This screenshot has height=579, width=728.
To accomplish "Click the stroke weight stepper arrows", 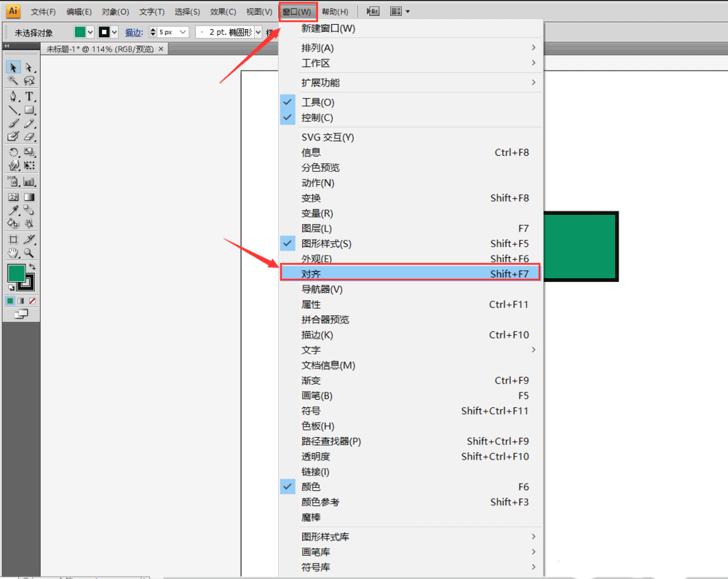I will point(153,32).
